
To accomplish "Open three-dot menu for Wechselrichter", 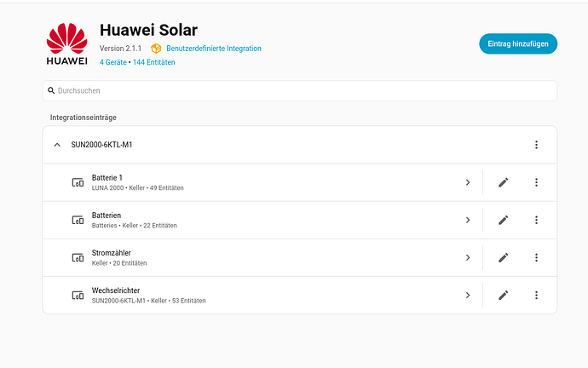I will (x=536, y=296).
